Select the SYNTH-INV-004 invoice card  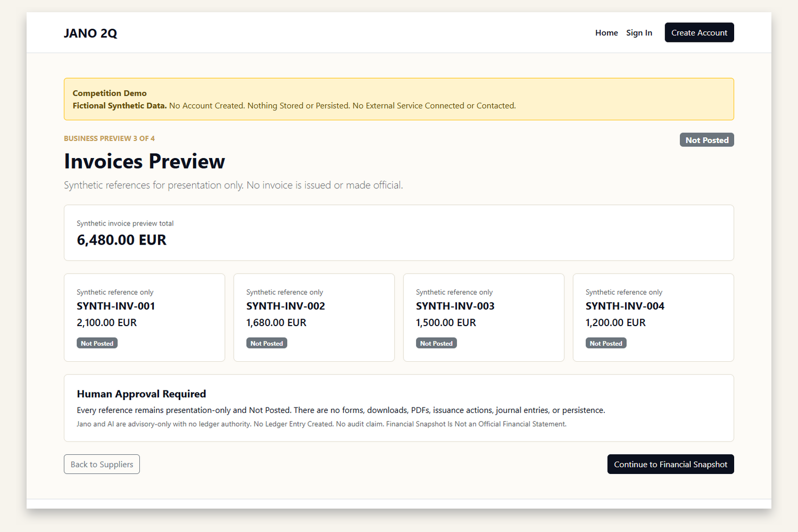click(653, 318)
